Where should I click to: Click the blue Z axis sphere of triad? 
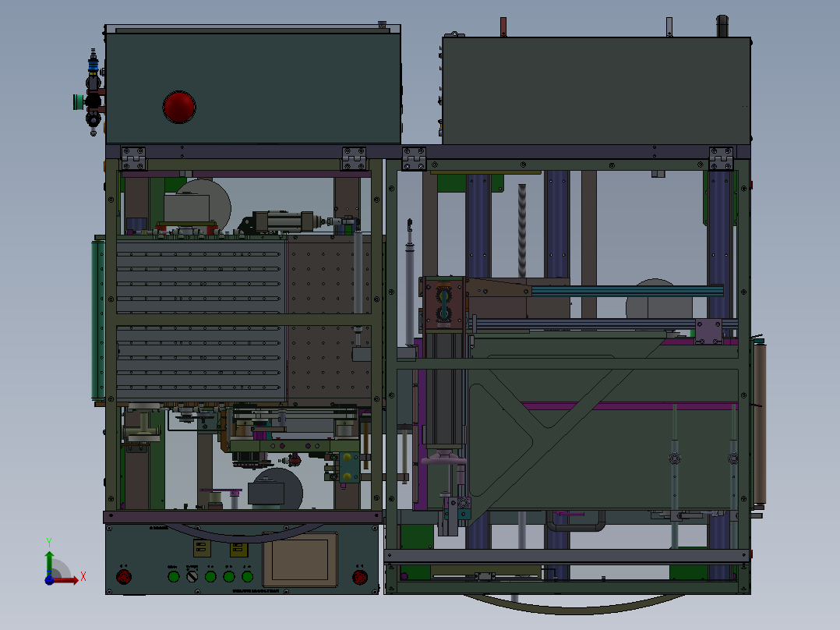click(x=49, y=580)
